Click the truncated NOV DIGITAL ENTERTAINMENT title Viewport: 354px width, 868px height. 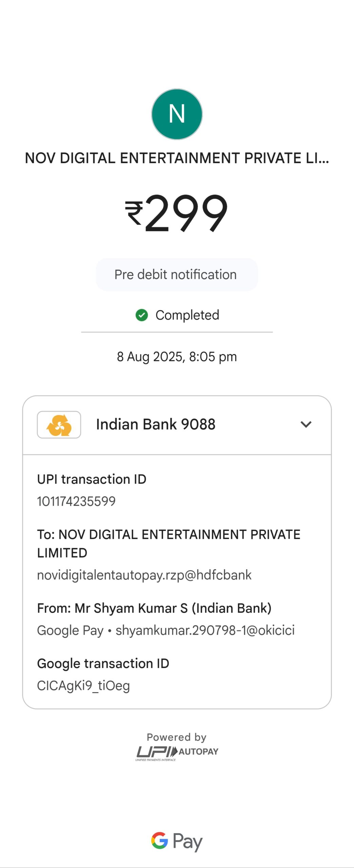coord(177,158)
